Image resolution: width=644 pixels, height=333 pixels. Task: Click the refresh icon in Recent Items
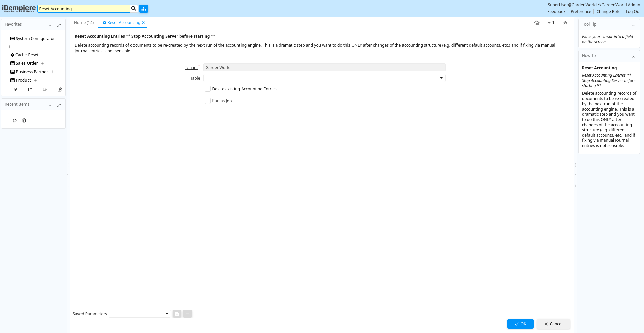point(15,121)
